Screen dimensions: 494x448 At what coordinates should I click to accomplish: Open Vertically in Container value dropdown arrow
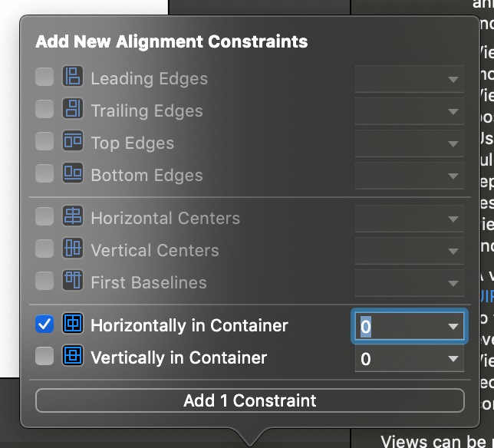click(453, 359)
